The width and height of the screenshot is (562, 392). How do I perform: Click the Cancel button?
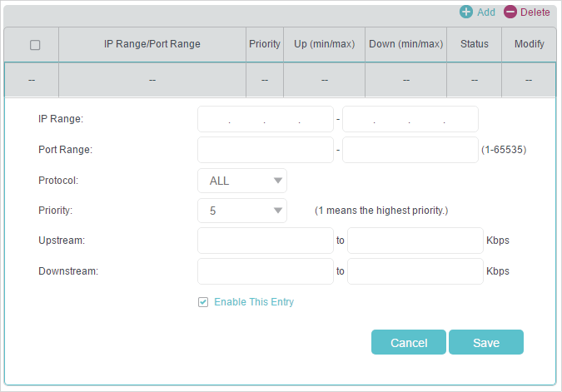[x=409, y=342]
